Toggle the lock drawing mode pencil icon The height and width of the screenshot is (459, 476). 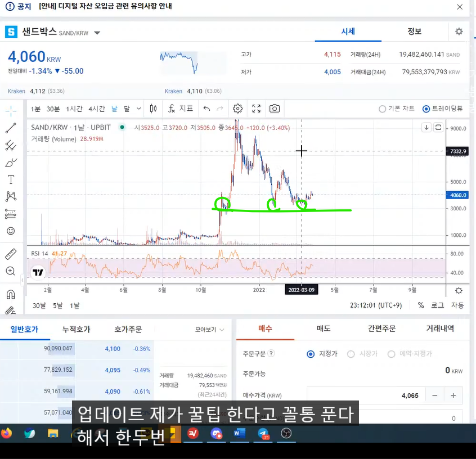tap(11, 310)
